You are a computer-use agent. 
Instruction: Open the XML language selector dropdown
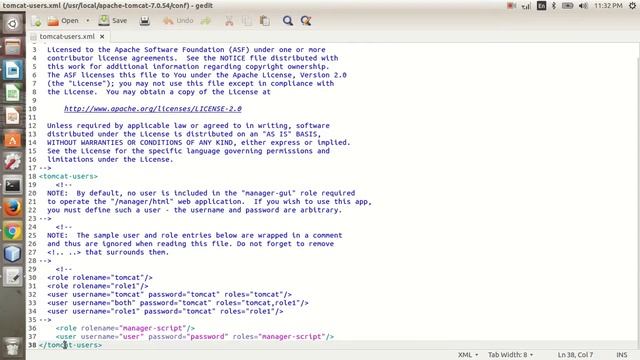[468, 355]
